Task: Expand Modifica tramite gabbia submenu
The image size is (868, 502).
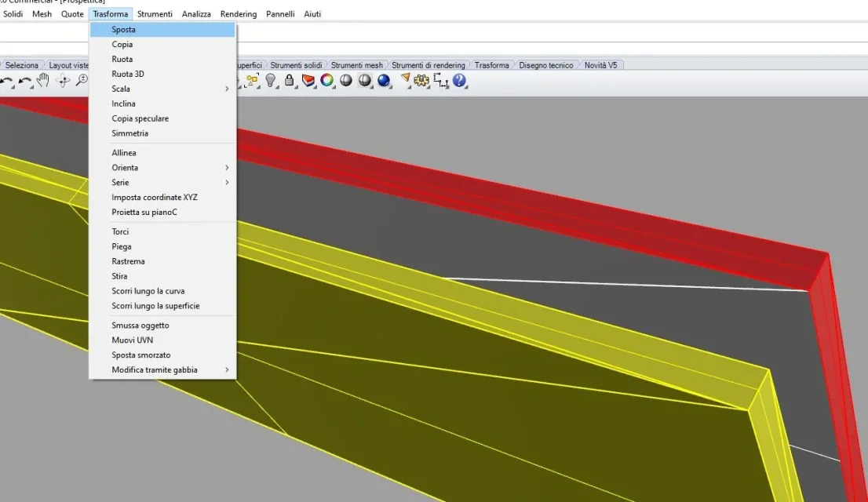Action: pyautogui.click(x=162, y=369)
